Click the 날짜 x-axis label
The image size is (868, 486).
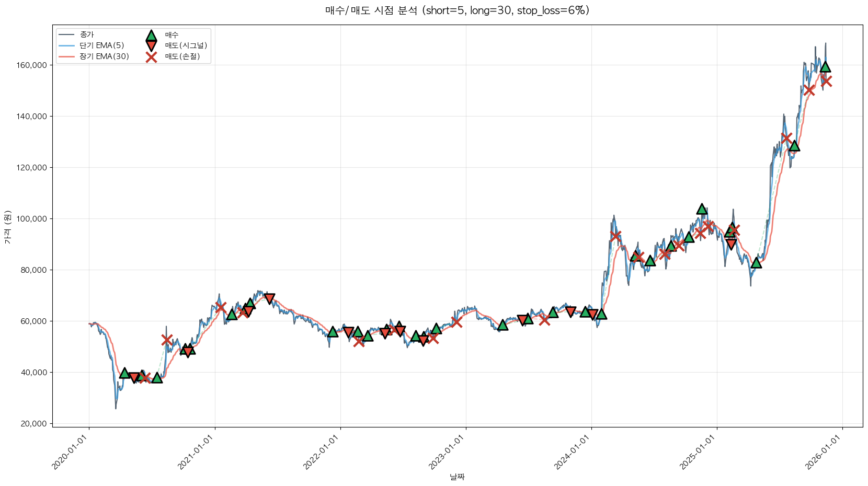click(457, 477)
